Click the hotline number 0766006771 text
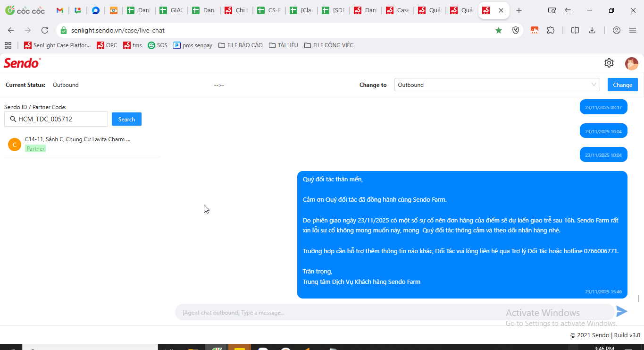The height and width of the screenshot is (350, 644). click(x=600, y=251)
